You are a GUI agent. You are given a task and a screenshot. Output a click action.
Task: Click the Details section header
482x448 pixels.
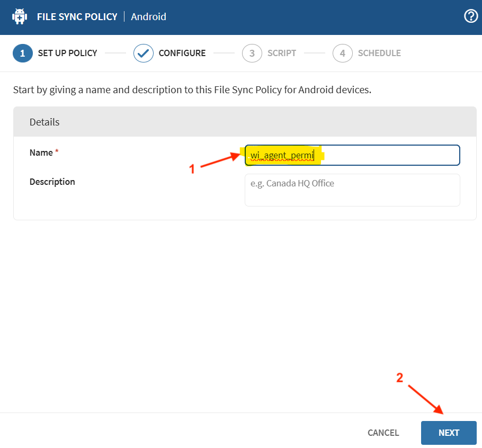pos(44,122)
